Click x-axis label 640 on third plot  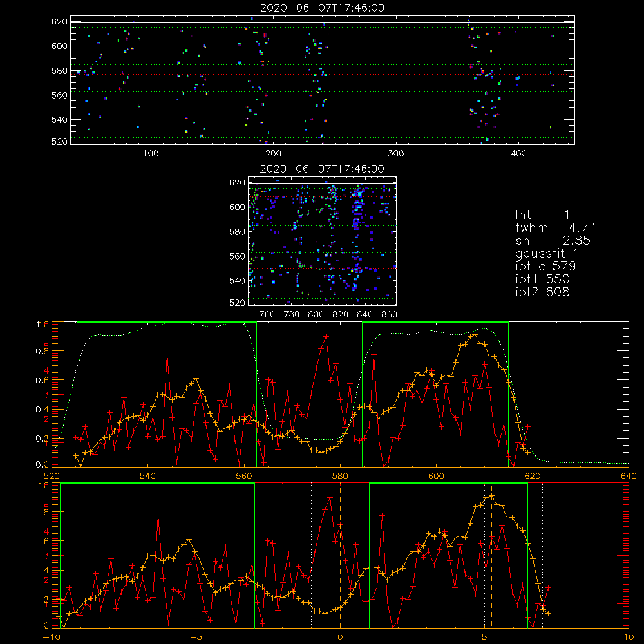tap(629, 476)
